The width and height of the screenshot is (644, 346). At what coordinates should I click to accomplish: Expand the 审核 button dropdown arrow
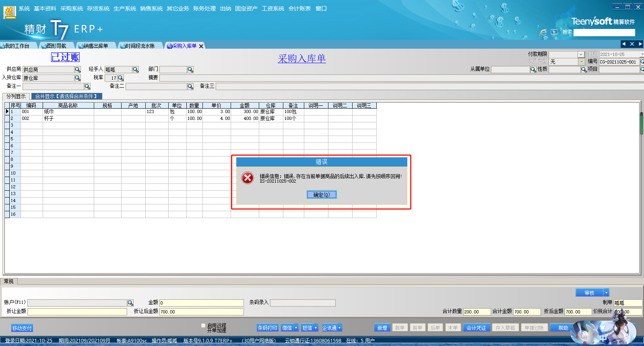tap(606, 293)
